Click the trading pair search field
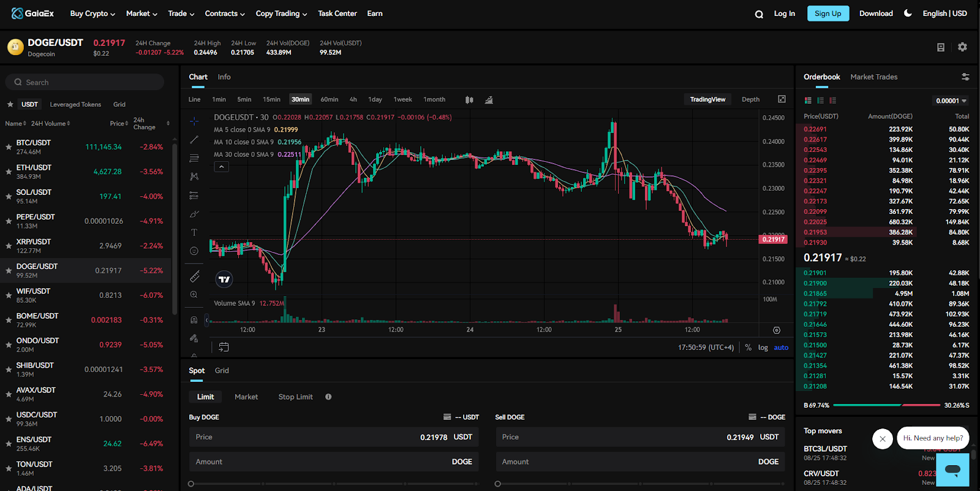 (85, 82)
